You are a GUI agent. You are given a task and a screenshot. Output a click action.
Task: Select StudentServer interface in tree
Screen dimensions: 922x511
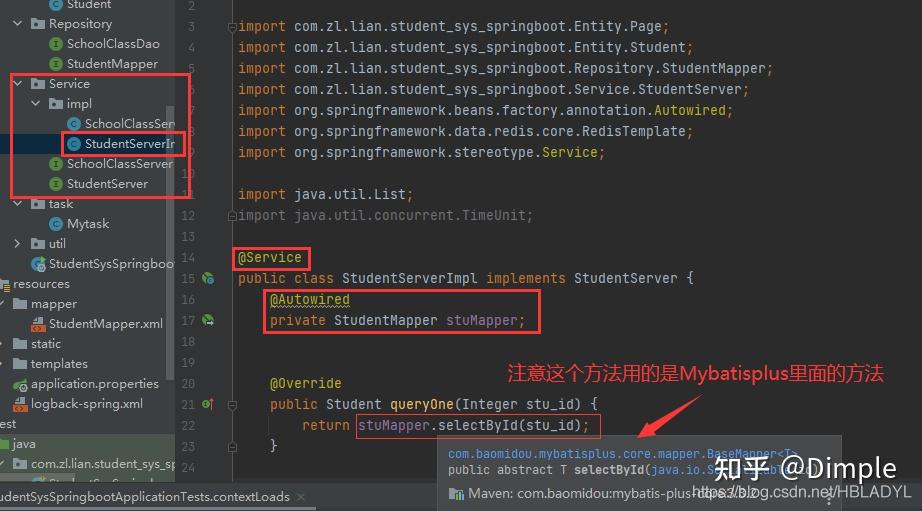107,183
